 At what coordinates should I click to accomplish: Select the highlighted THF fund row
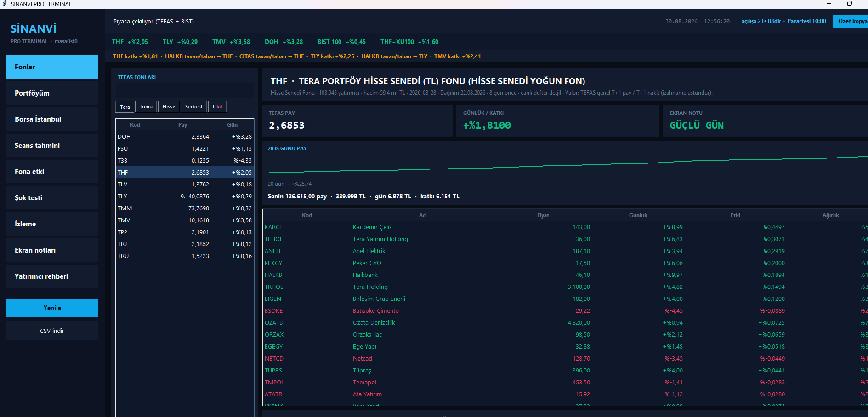pyautogui.click(x=184, y=173)
